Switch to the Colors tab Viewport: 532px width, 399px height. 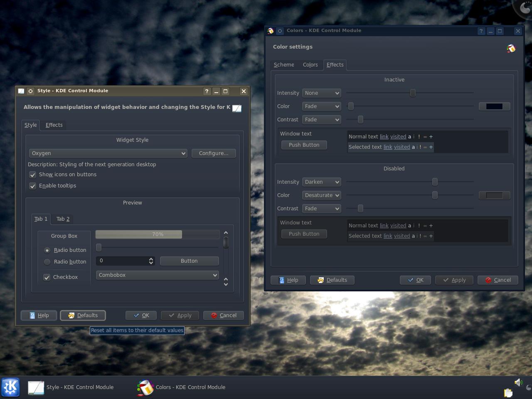[310, 65]
